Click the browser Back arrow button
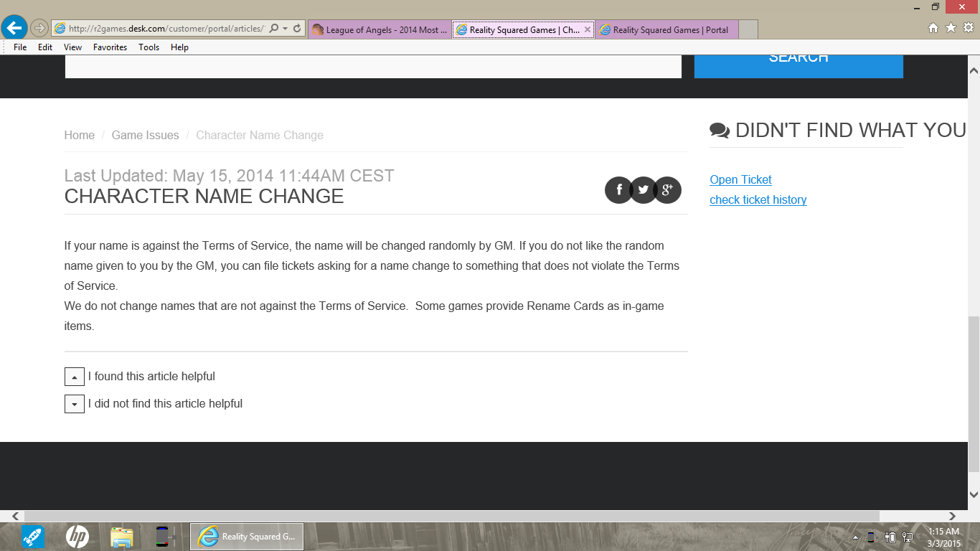This screenshot has height=551, width=980. [x=14, y=28]
